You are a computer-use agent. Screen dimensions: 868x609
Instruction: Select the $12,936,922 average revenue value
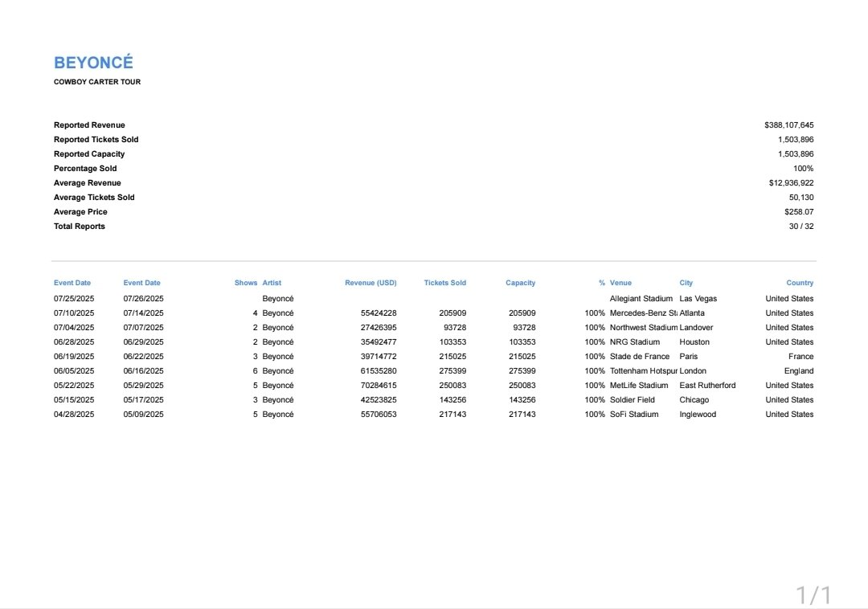[791, 182]
